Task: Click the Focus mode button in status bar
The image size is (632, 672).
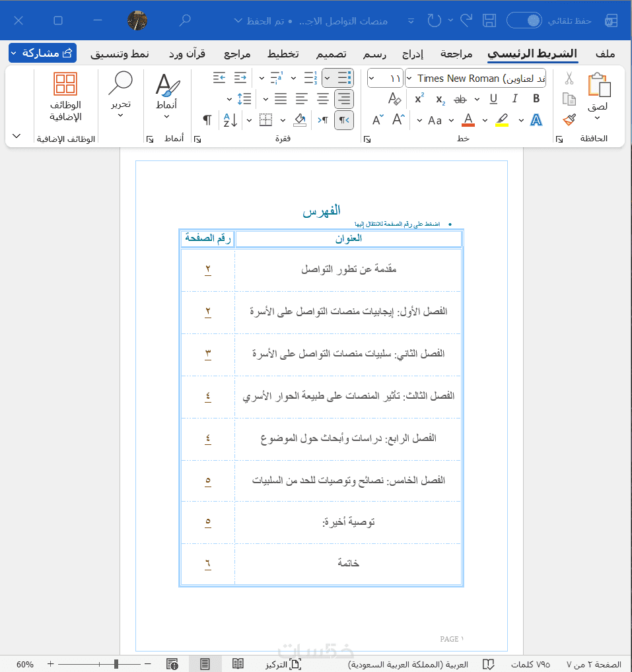Action: coord(283,664)
